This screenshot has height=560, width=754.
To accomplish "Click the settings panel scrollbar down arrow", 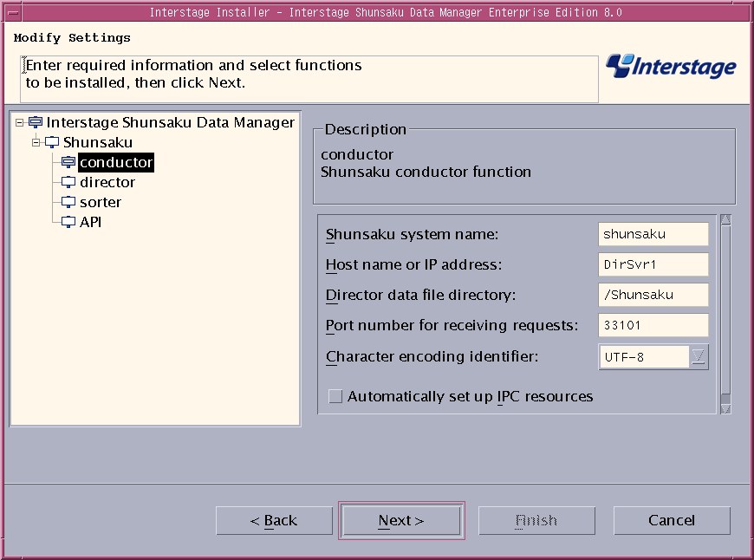I will tap(725, 409).
